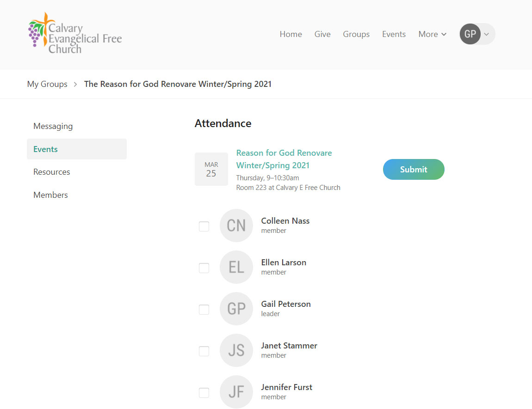Select Jennifer Furst's attendance checkbox
Image resolution: width=532 pixels, height=409 pixels.
pyautogui.click(x=204, y=393)
